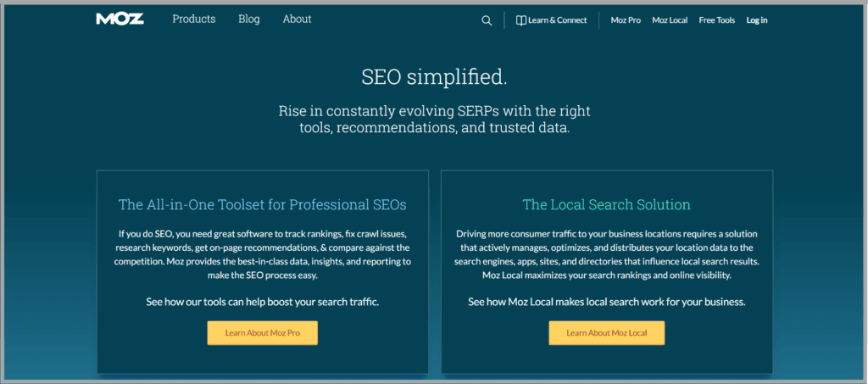Click the Learn & Connect book icon
The image size is (868, 384).
(x=520, y=19)
